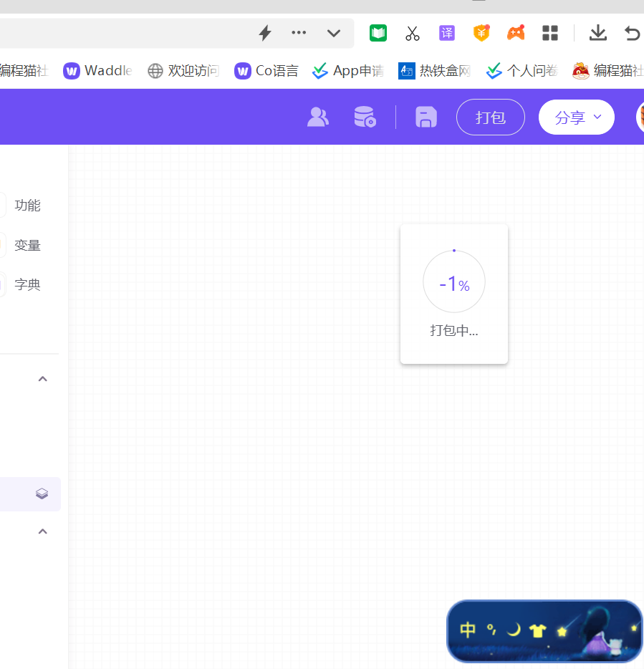Open the database settings icon
Image resolution: width=644 pixels, height=669 pixels.
point(365,117)
